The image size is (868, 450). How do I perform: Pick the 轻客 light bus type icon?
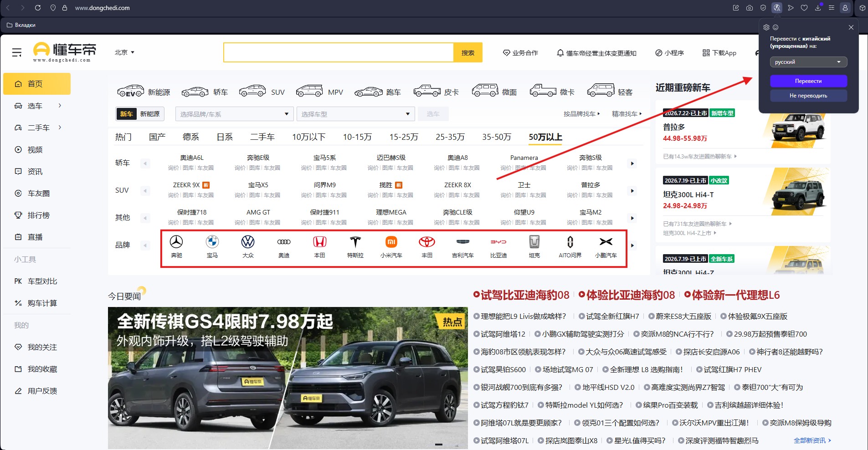click(601, 91)
